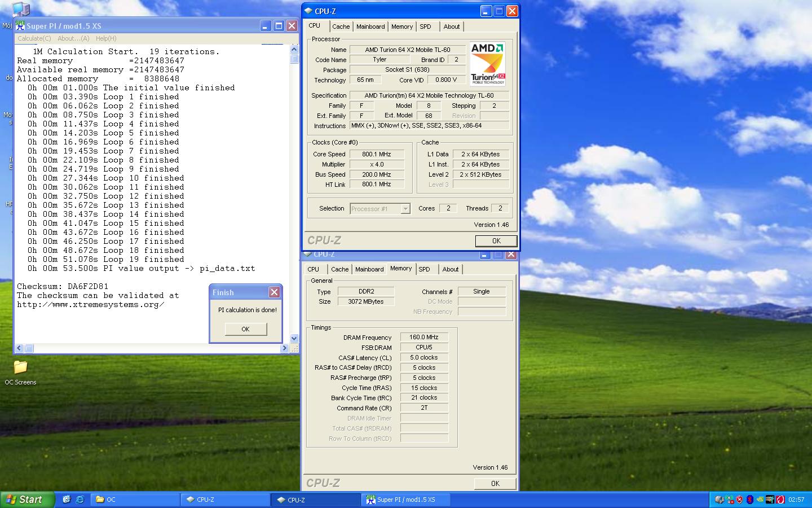
Task: Switch to Cache tab in lower CPU-Z
Action: point(340,269)
